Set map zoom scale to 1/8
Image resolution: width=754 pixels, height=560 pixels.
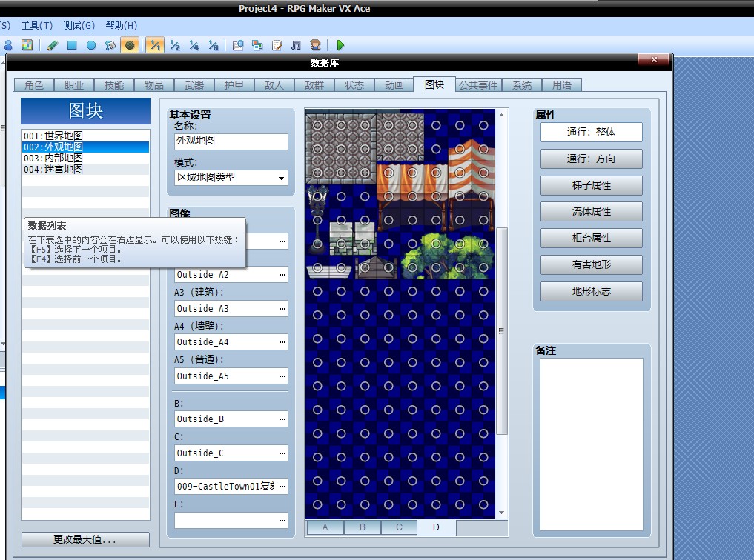(214, 45)
